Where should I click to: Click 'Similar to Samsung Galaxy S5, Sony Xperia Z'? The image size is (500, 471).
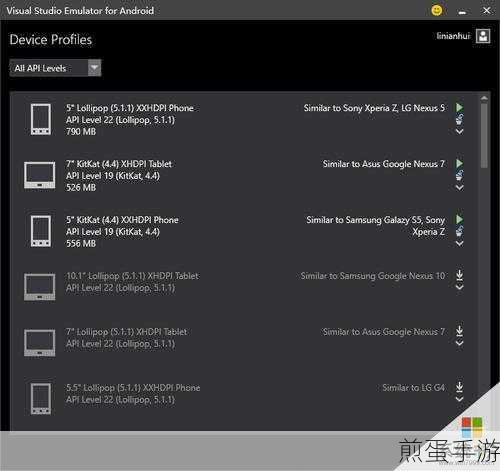(x=376, y=226)
